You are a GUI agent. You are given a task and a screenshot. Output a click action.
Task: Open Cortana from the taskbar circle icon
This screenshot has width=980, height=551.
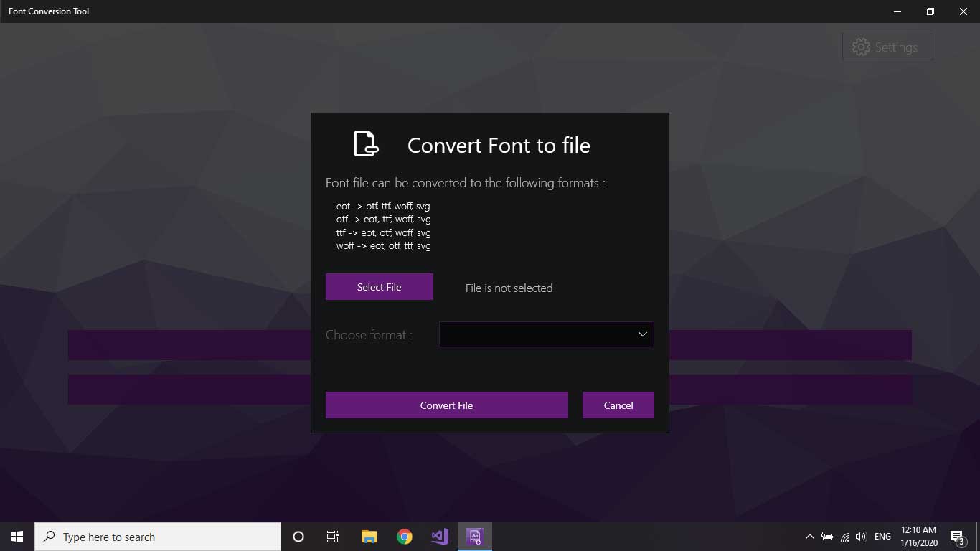[x=298, y=537]
